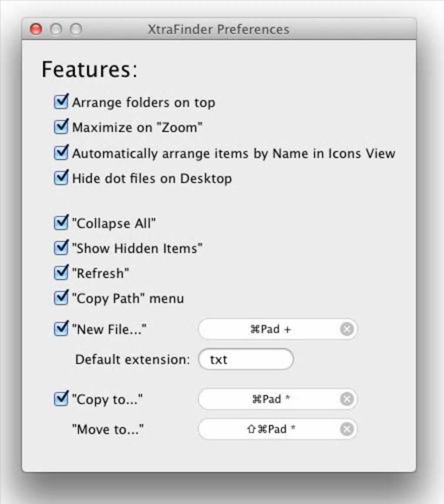444x504 pixels.
Task: Toggle the "Copy to..." checkbox
Action: (61, 399)
